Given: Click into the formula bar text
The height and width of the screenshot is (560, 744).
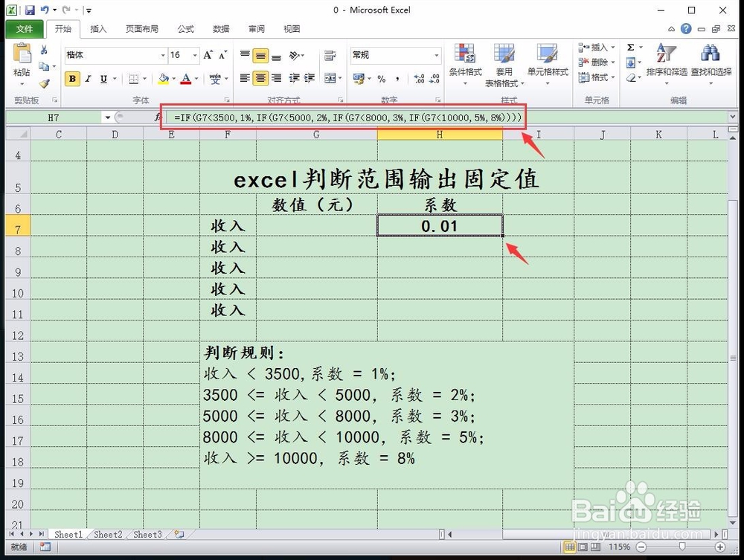Looking at the screenshot, I should (347, 117).
